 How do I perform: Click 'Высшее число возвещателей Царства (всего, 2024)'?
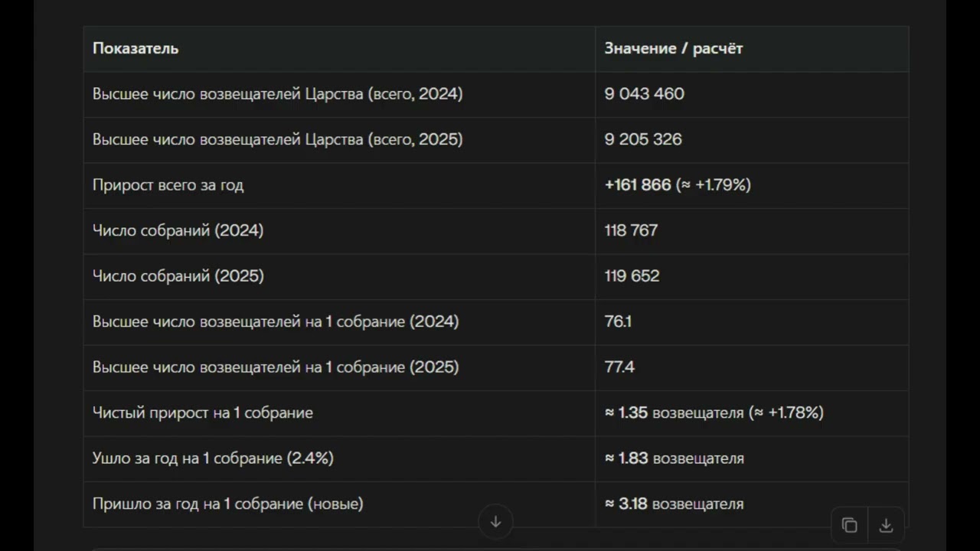tap(278, 94)
